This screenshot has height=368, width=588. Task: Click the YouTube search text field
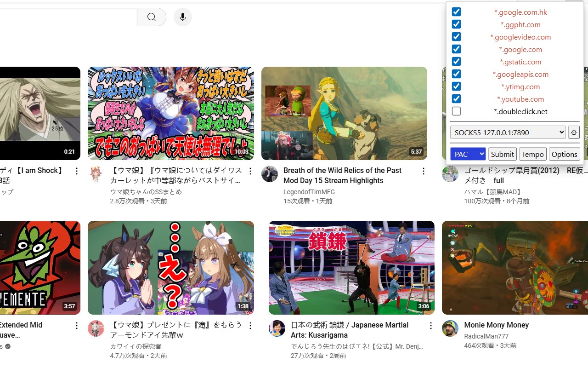68,17
